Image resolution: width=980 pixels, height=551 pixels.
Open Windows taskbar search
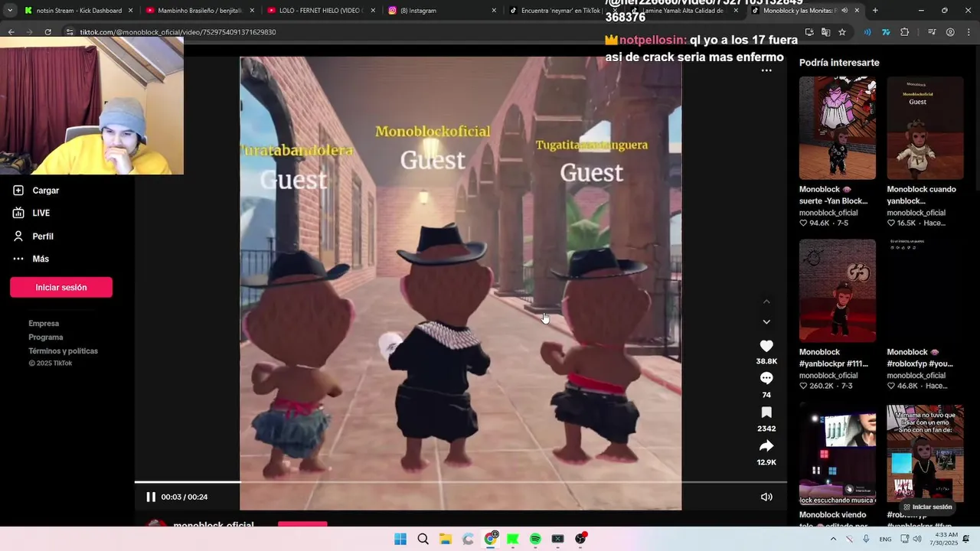(x=423, y=539)
